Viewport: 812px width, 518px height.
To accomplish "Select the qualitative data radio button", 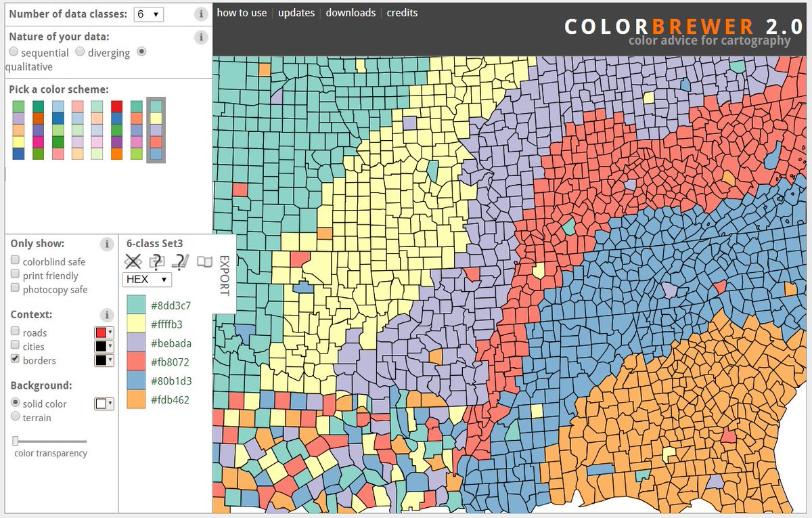I will pos(141,51).
